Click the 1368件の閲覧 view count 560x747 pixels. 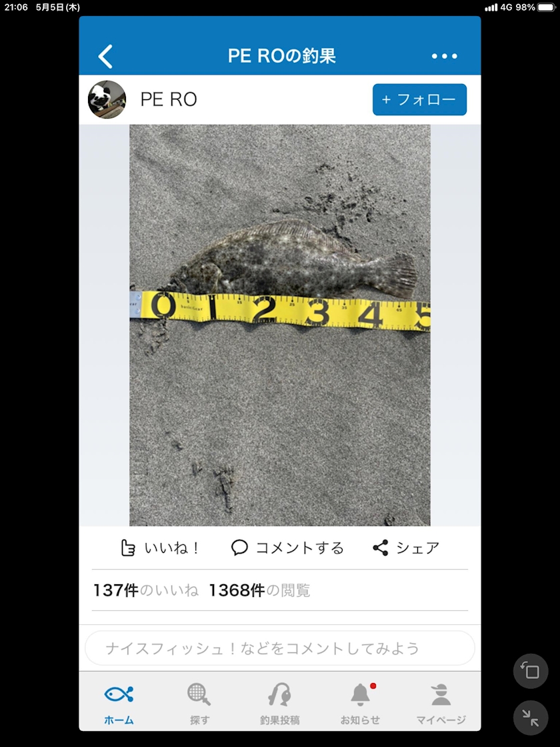(x=259, y=590)
